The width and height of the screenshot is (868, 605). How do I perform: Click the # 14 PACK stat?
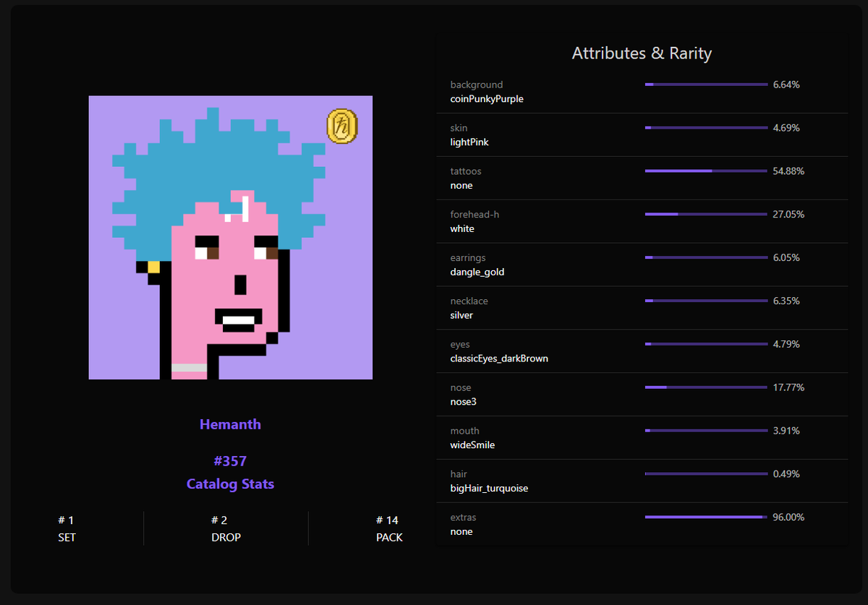coord(389,529)
